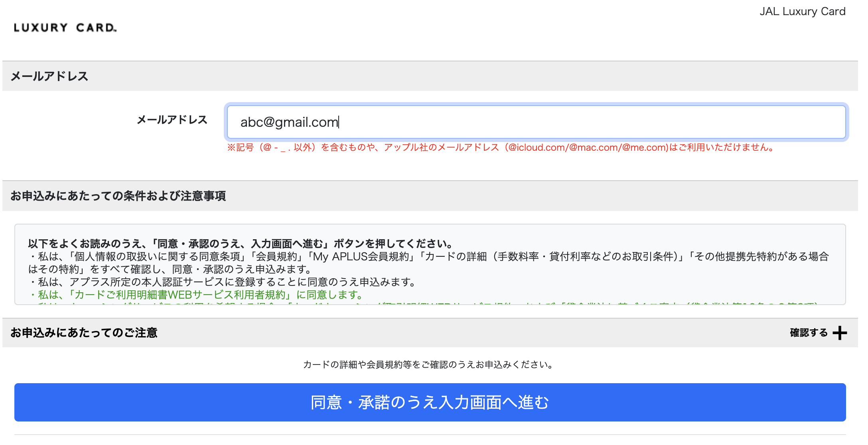Click the メールアドレス field label
This screenshot has width=868, height=445.
click(172, 120)
